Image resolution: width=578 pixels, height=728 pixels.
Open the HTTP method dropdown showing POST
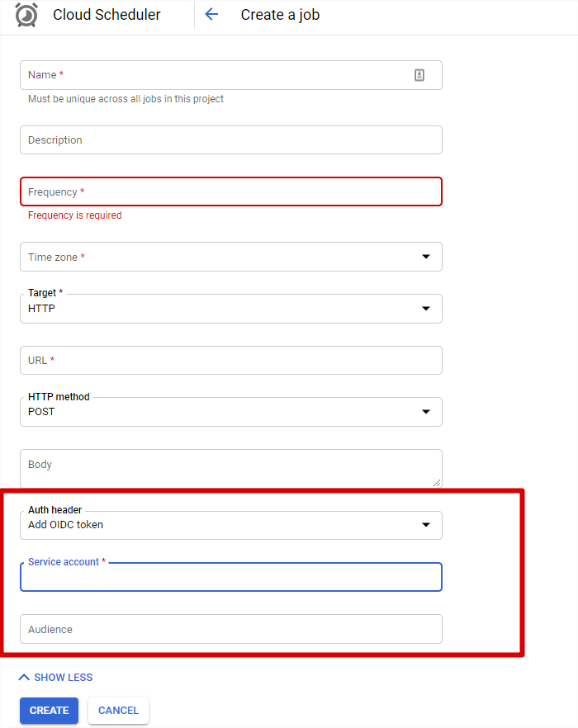click(230, 412)
